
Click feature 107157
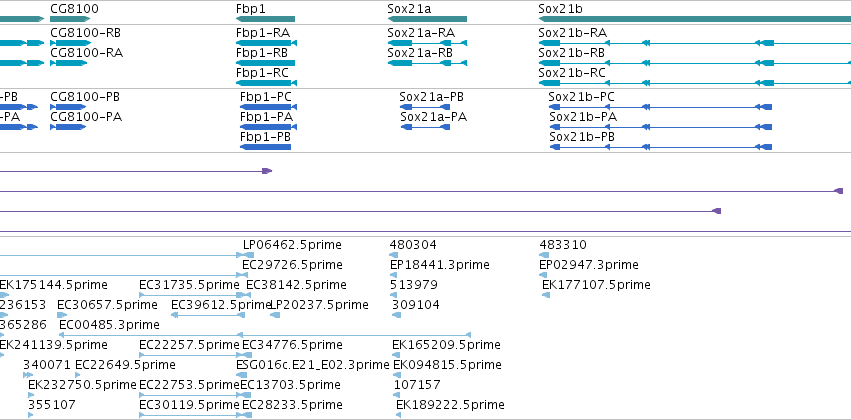pyautogui.click(x=396, y=395)
